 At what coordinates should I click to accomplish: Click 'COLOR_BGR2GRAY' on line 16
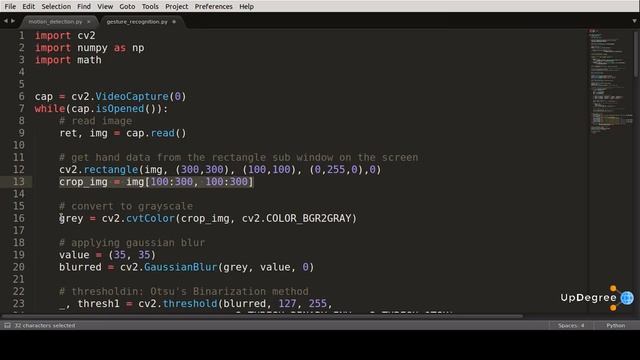309,218
